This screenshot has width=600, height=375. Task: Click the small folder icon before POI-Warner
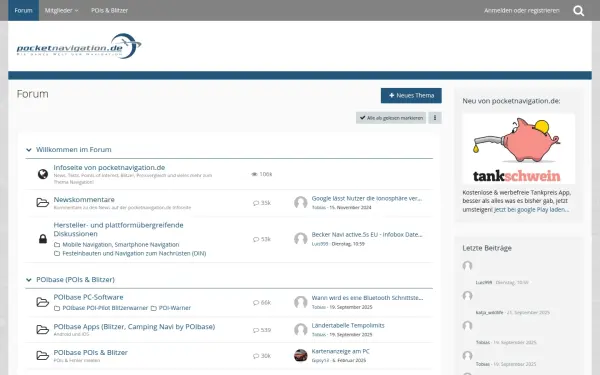153,308
